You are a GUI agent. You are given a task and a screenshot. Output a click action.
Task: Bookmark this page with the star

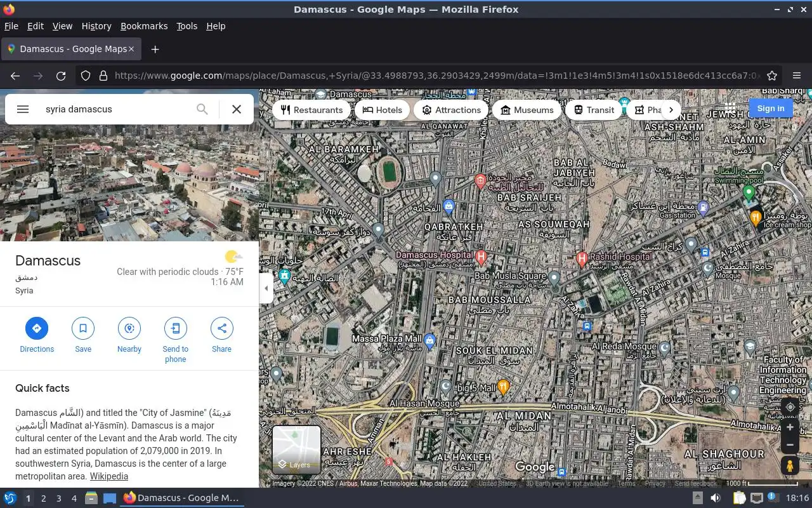tap(772, 76)
